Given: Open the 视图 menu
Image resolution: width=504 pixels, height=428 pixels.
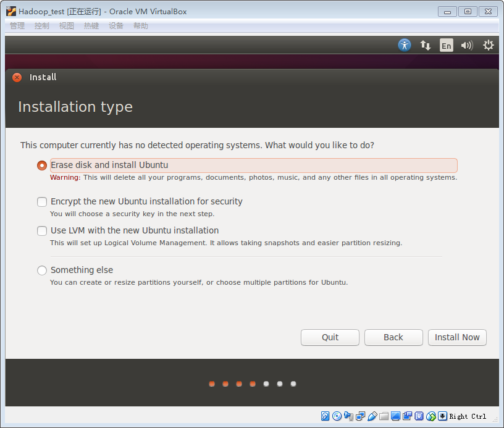Looking at the screenshot, I should [x=67, y=26].
